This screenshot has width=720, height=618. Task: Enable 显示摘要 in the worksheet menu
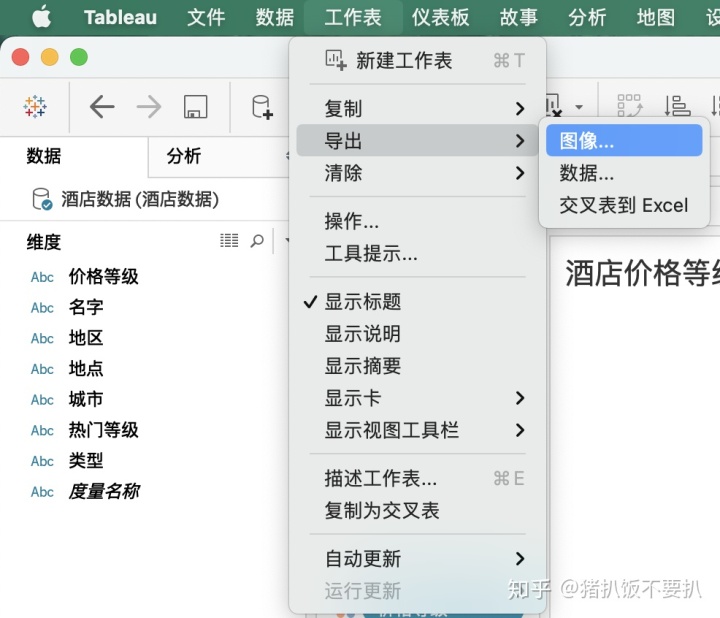point(417,366)
